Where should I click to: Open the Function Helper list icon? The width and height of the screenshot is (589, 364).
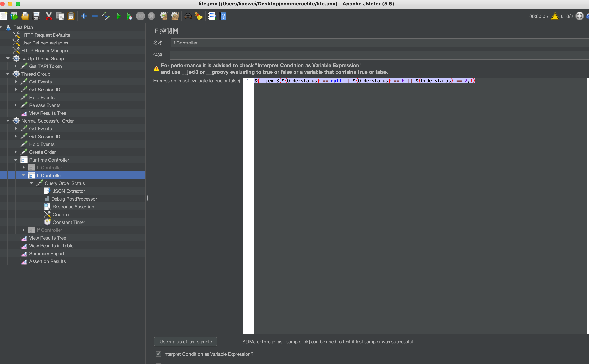tap(211, 16)
